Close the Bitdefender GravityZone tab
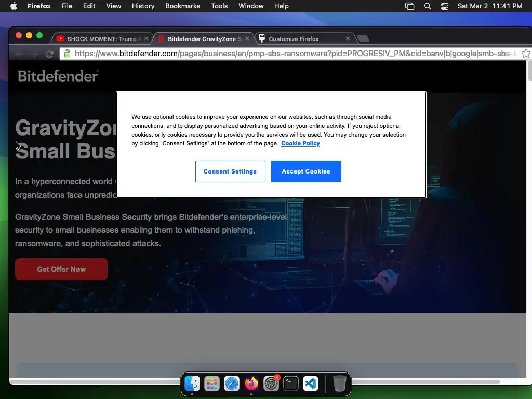The image size is (532, 399). (x=247, y=38)
